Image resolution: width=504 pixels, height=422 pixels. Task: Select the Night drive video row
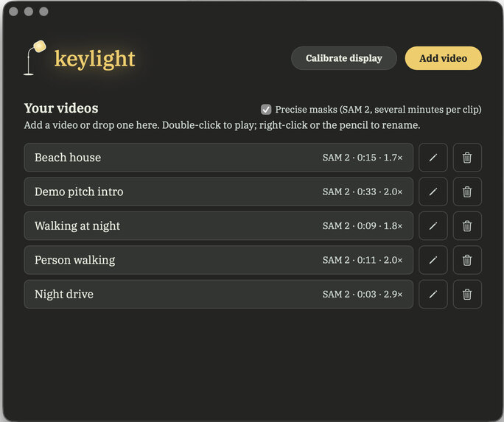[x=219, y=294]
